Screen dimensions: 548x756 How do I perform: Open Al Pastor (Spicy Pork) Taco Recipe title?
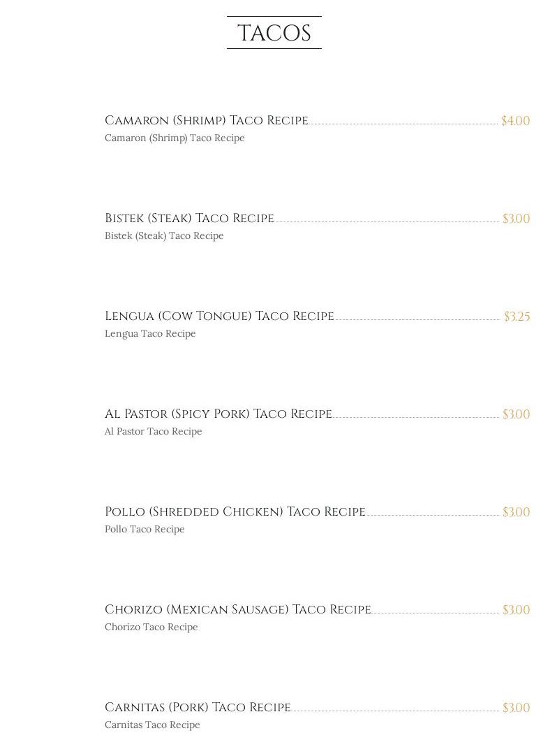(218, 414)
